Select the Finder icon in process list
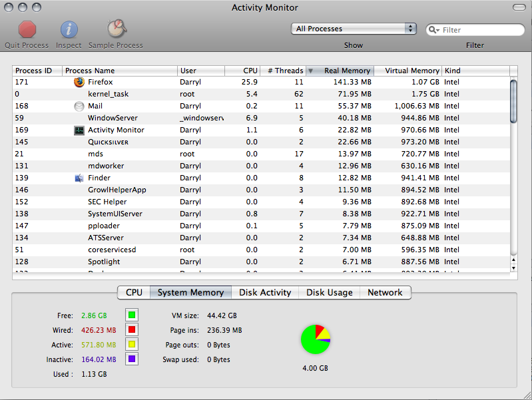532x400 pixels. tap(79, 178)
